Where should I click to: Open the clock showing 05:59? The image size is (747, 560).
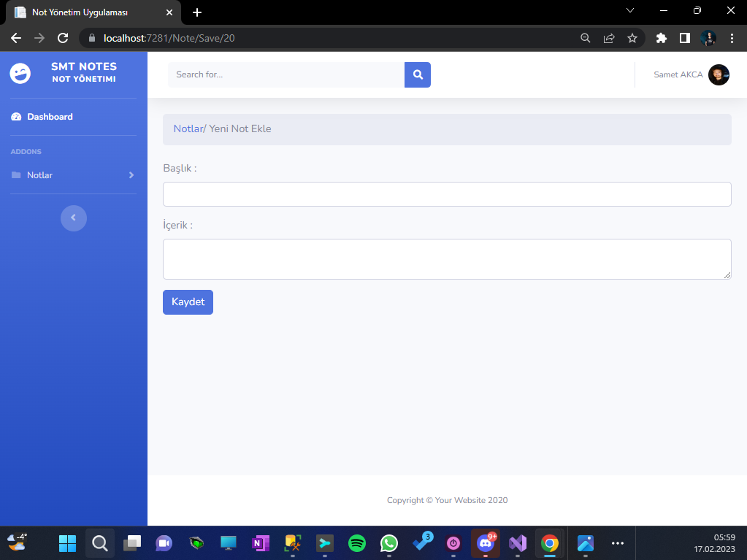click(714, 543)
